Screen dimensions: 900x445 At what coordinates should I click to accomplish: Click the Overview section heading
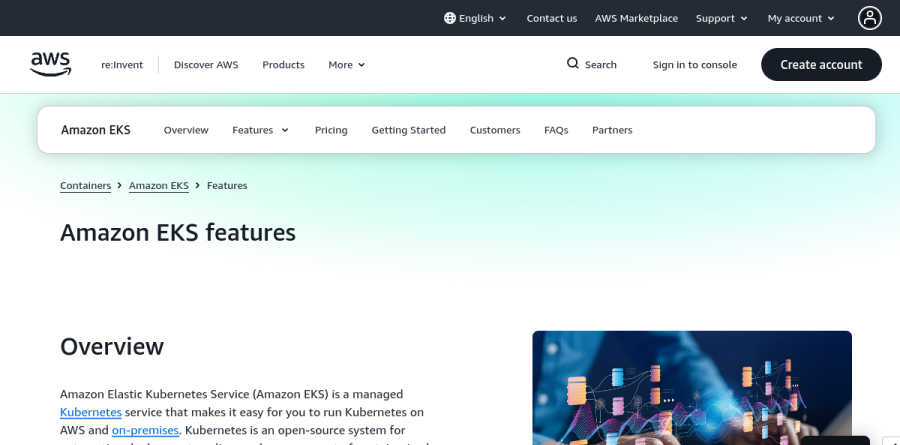coord(112,347)
